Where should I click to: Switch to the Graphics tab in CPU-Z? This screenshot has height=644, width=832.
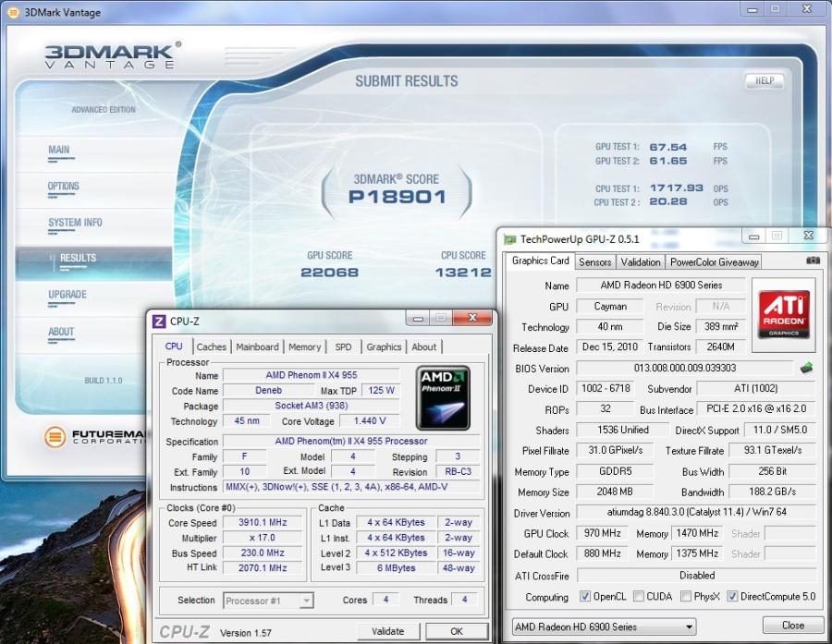pyautogui.click(x=384, y=346)
